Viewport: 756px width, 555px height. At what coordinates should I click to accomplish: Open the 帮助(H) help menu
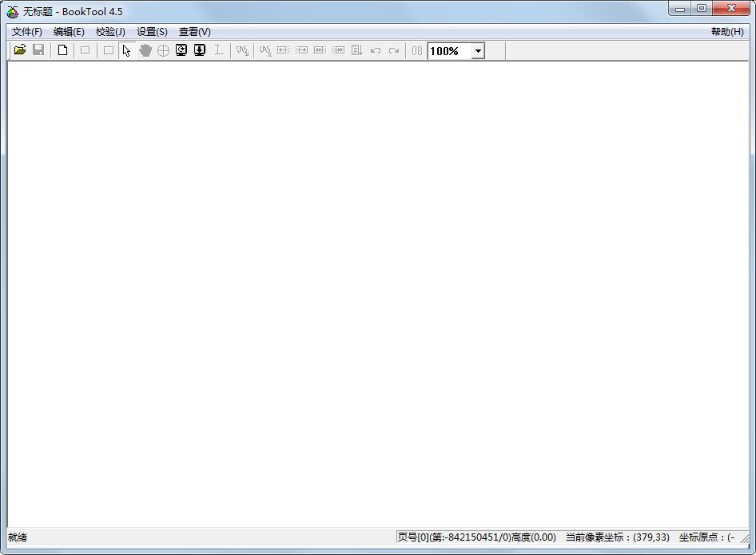[x=726, y=32]
